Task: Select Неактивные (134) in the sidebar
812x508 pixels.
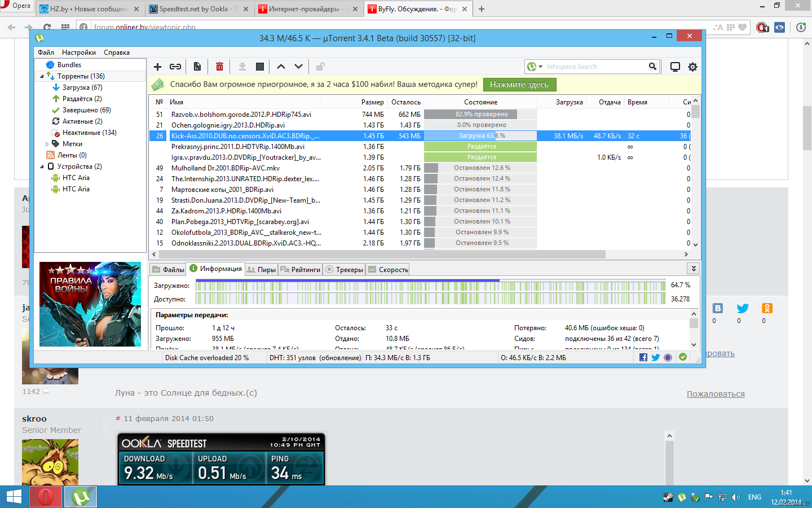Action: [89, 133]
